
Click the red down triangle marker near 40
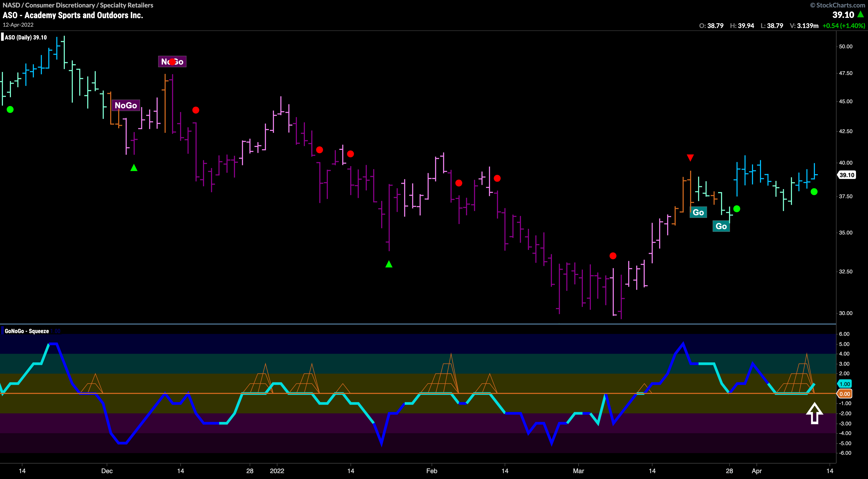[x=690, y=158]
